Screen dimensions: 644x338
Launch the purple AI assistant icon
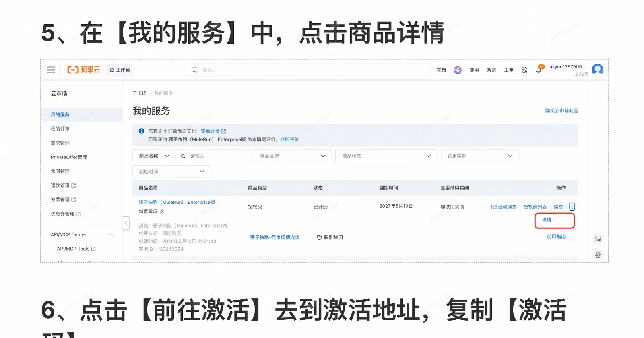(458, 70)
